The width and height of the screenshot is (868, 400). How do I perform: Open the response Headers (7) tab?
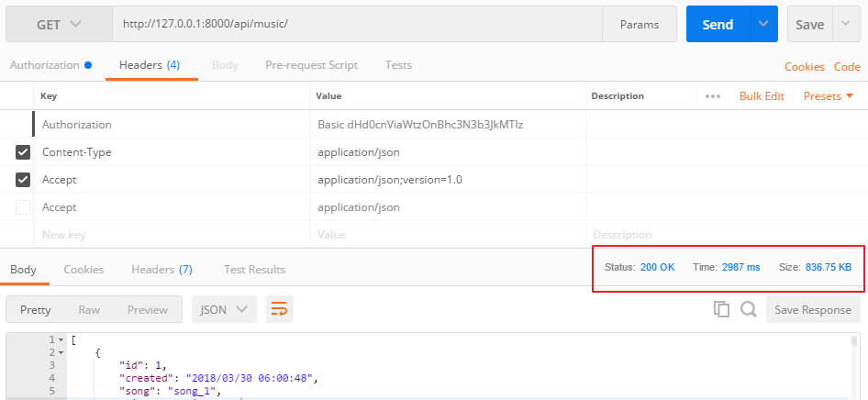click(161, 270)
